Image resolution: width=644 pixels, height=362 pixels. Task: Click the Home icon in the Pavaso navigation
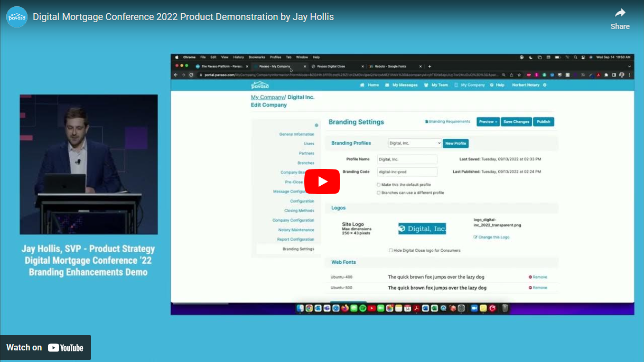(x=362, y=85)
